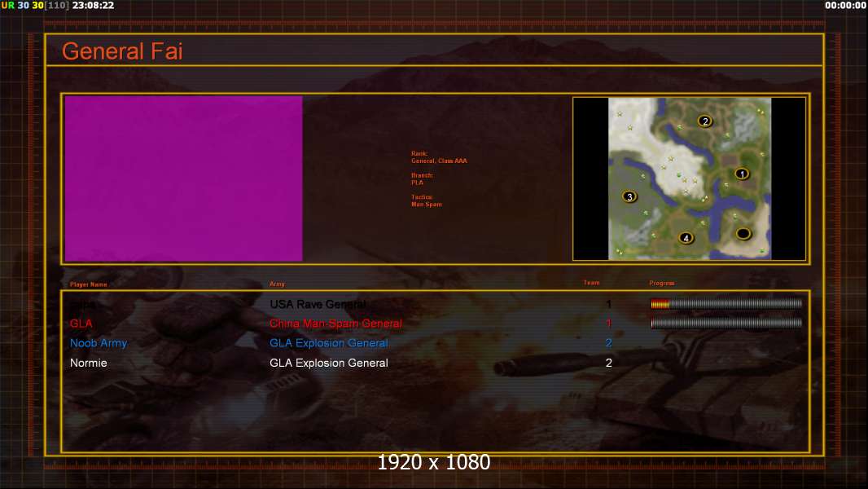Click the magenta general portrait placeholder
This screenshot has height=489, width=868.
(184, 178)
